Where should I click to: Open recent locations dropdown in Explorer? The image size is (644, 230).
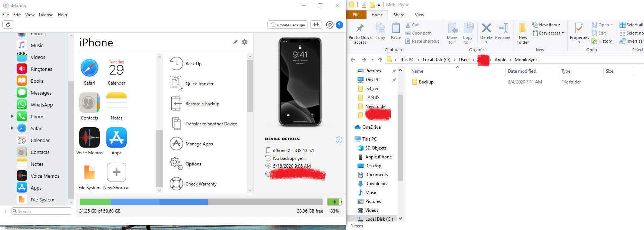372,60
